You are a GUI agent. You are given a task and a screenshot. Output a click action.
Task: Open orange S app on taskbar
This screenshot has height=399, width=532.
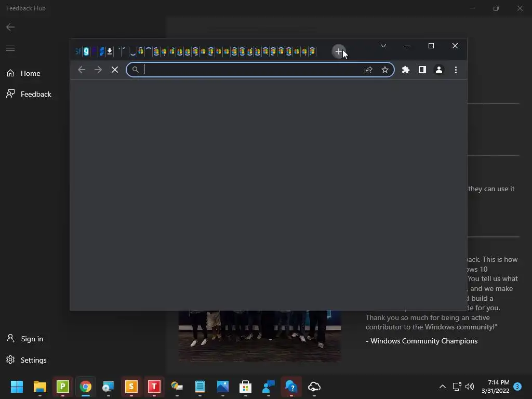click(131, 387)
